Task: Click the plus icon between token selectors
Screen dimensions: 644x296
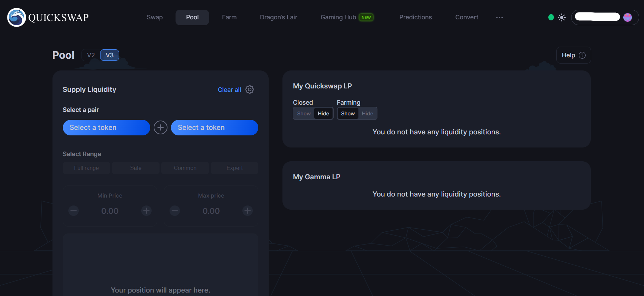Action: pyautogui.click(x=161, y=127)
